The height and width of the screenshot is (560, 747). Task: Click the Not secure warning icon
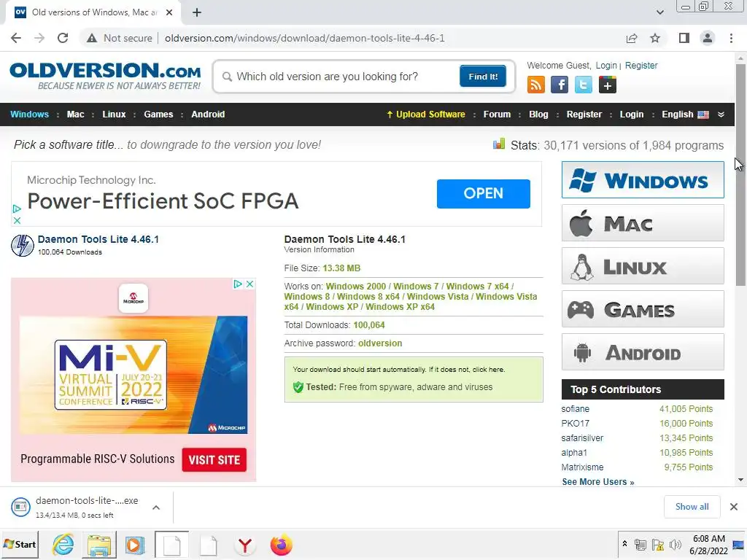pyautogui.click(x=92, y=38)
